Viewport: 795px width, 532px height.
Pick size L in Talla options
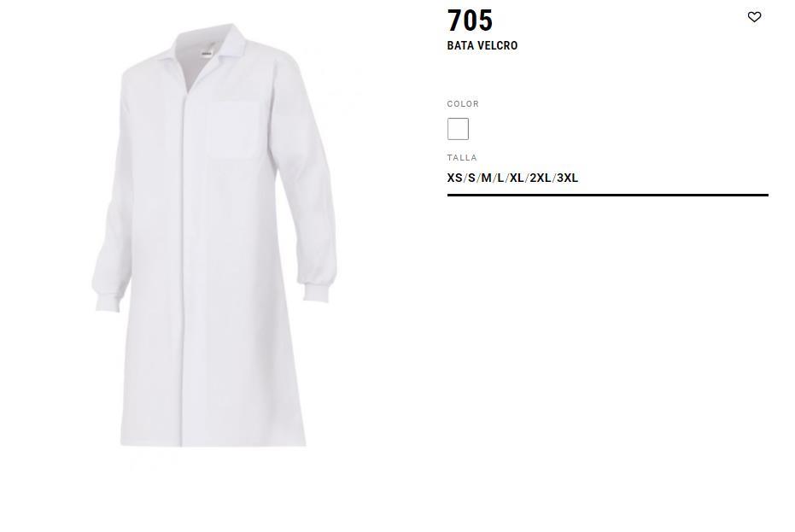tap(500, 178)
